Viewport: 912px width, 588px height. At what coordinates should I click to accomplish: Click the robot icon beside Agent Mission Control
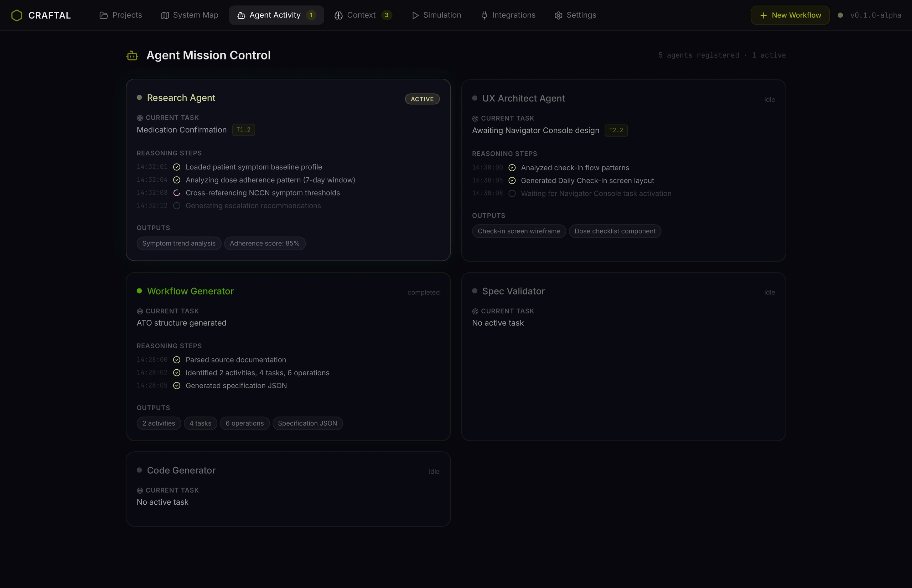pos(132,56)
